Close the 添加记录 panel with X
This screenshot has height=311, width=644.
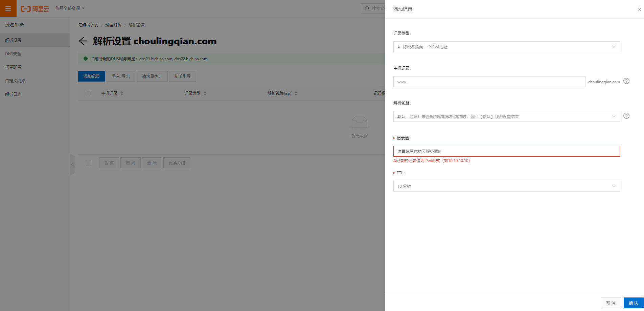tap(639, 9)
